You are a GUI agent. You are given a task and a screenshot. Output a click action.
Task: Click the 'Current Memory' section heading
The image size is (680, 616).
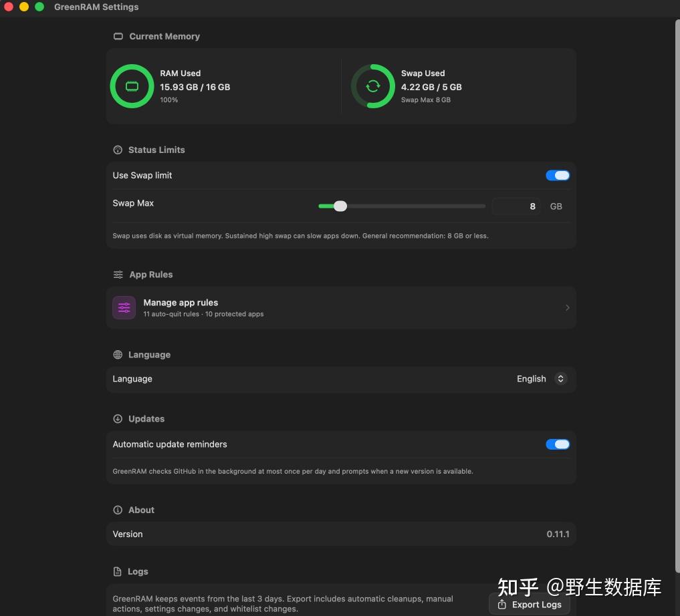[x=164, y=36]
